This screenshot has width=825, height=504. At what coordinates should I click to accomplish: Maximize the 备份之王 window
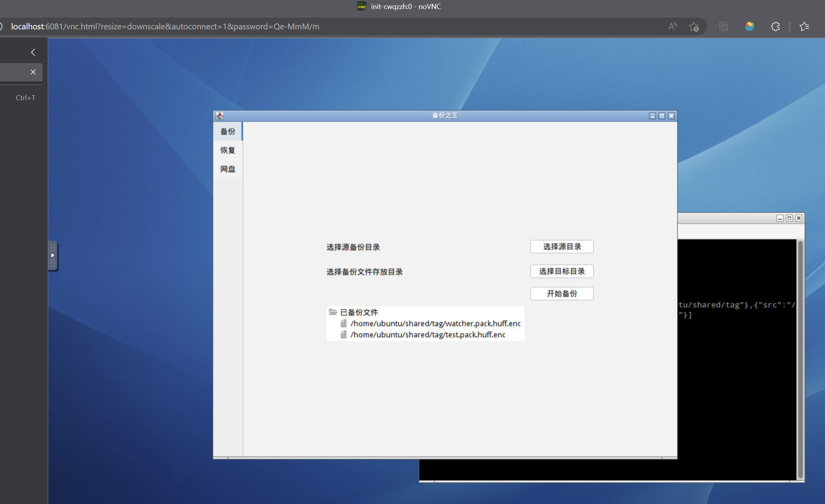coord(662,116)
